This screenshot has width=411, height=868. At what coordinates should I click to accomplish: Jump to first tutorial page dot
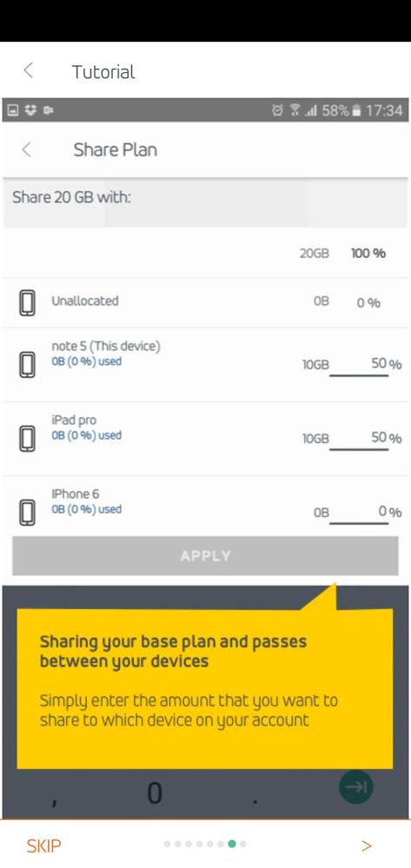(x=168, y=845)
